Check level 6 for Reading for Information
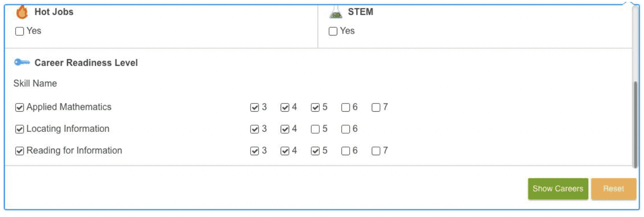This screenshot has height=217, width=644. [346, 151]
